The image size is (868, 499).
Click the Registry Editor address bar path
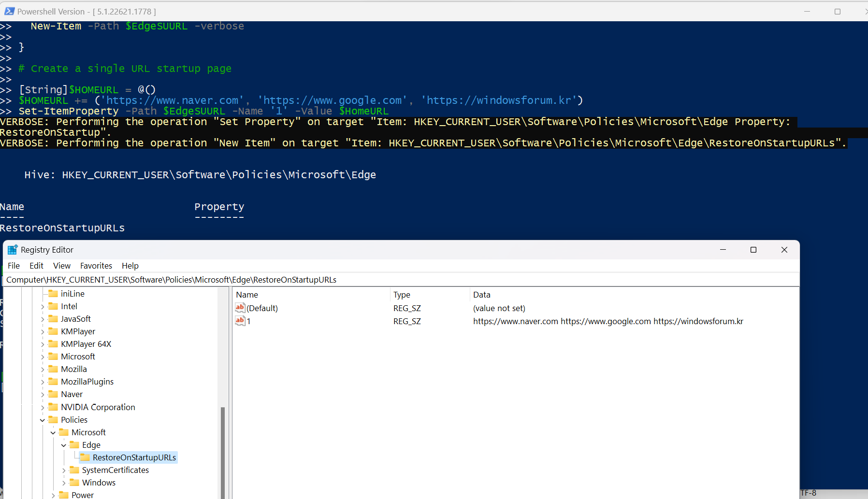401,280
